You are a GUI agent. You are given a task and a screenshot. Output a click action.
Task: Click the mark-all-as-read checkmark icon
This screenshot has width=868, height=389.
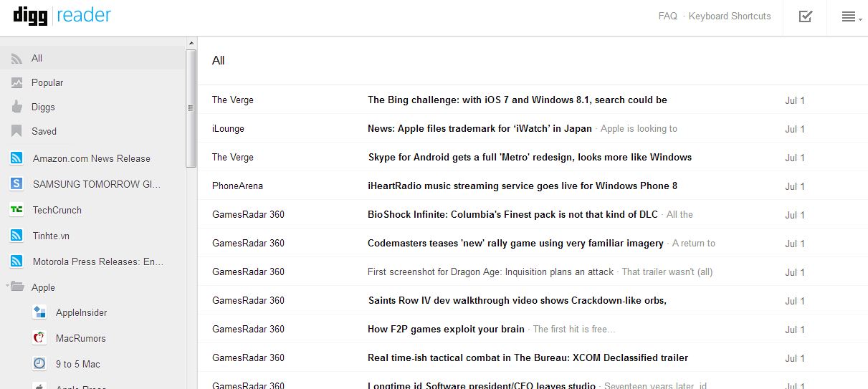(x=806, y=16)
